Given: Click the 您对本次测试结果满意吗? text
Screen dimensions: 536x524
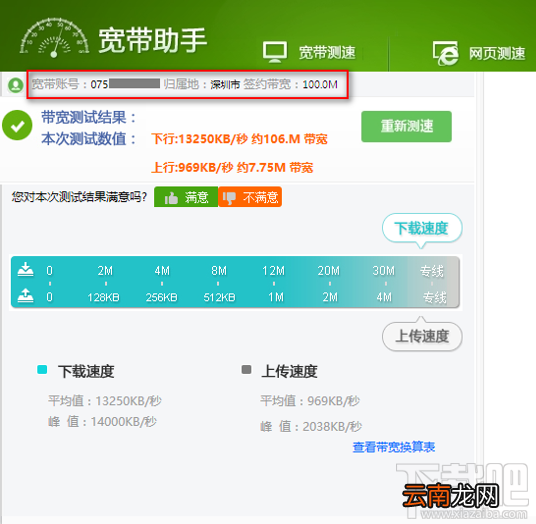Looking at the screenshot, I should tap(79, 197).
